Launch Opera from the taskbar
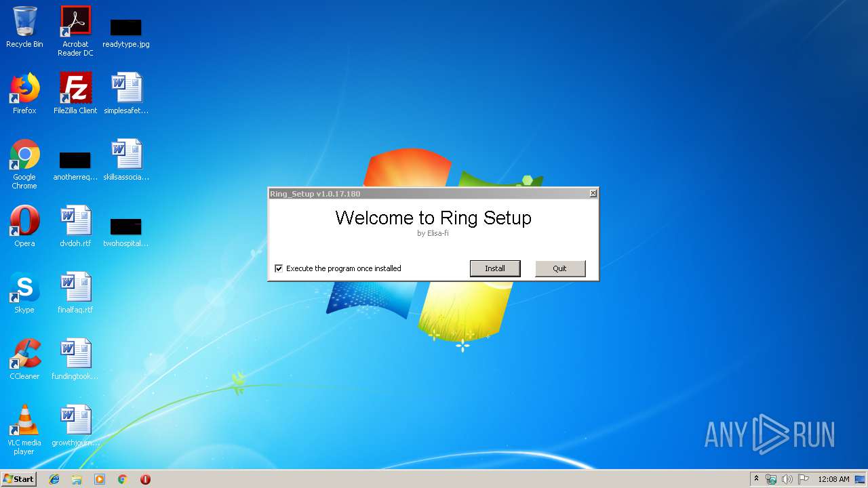Viewport: 868px width, 488px height. [145, 479]
